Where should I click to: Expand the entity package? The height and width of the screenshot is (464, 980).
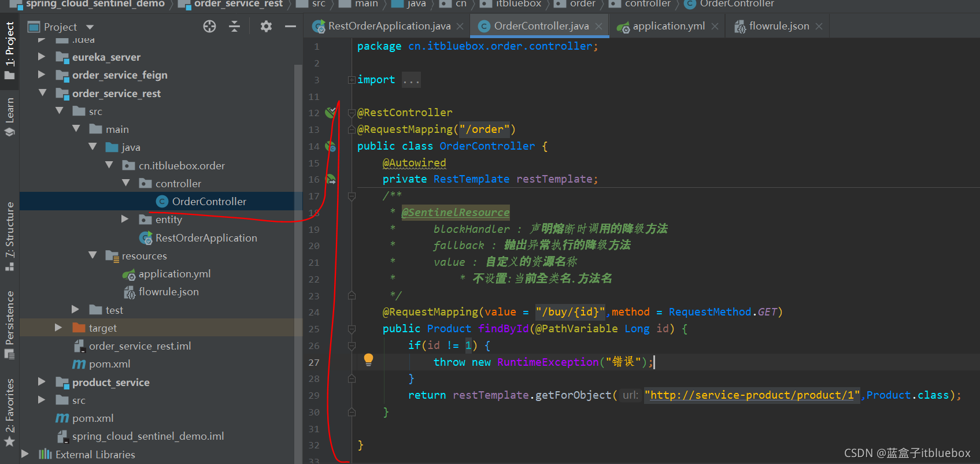pyautogui.click(x=125, y=219)
